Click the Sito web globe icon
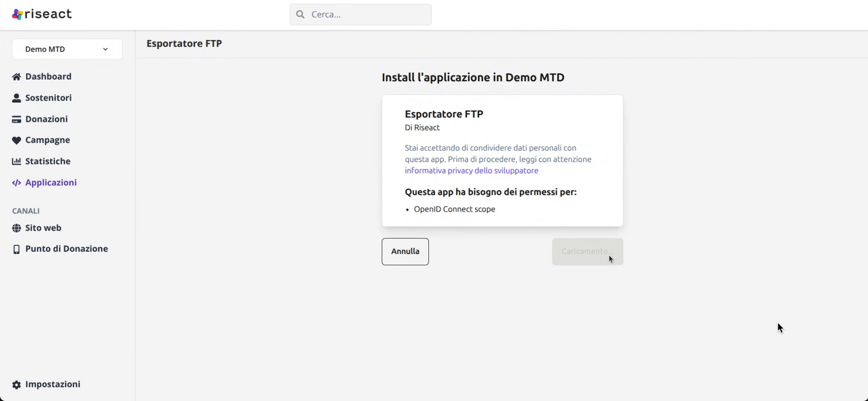 (x=16, y=228)
